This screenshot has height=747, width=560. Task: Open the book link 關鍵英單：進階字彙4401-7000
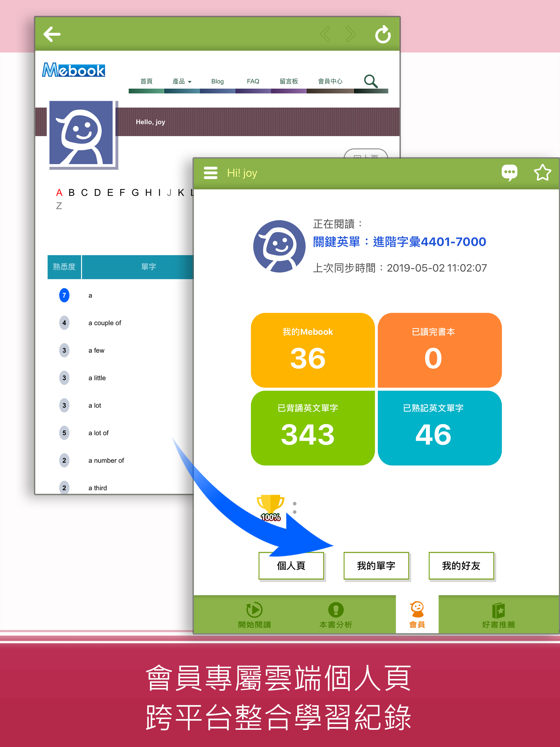coord(399,242)
